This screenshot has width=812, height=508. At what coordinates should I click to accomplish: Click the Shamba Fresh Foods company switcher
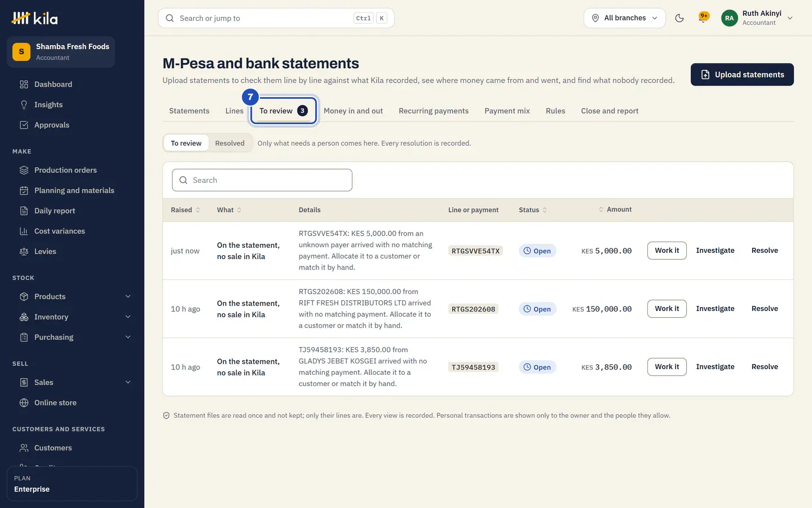pos(61,52)
